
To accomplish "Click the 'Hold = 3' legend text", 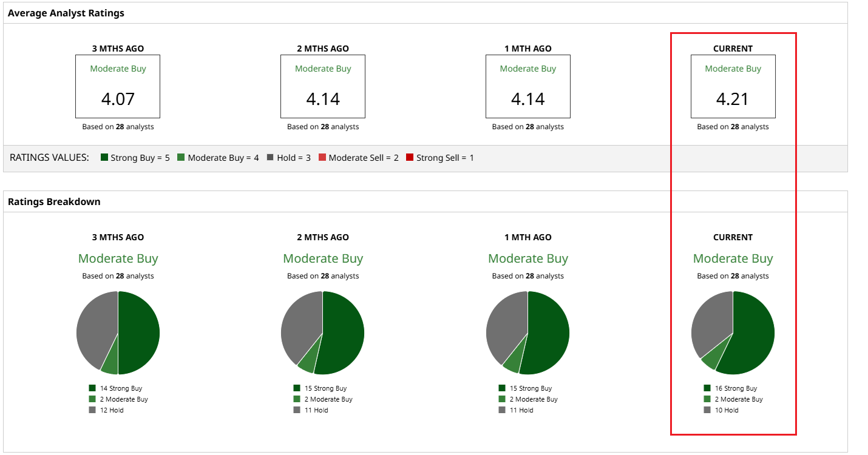I will [294, 158].
